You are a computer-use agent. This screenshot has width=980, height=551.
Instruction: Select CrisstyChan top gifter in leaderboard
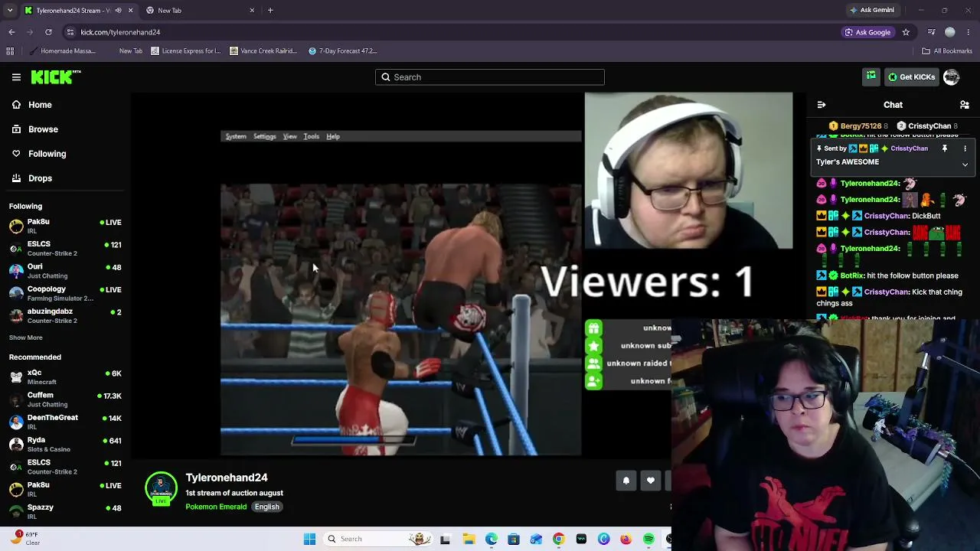point(927,126)
